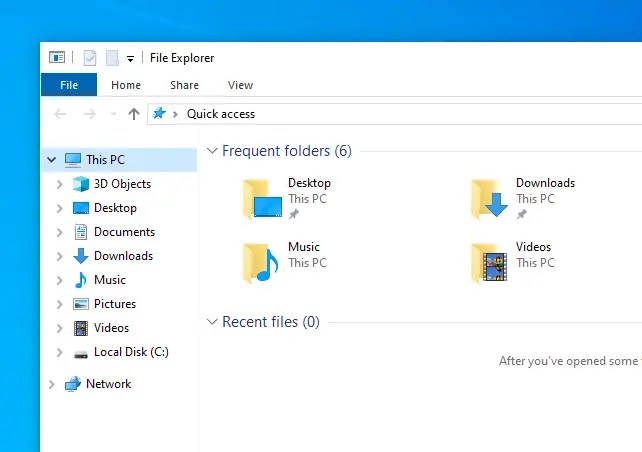Open the View ribbon tab
This screenshot has width=642, height=452.
(240, 85)
